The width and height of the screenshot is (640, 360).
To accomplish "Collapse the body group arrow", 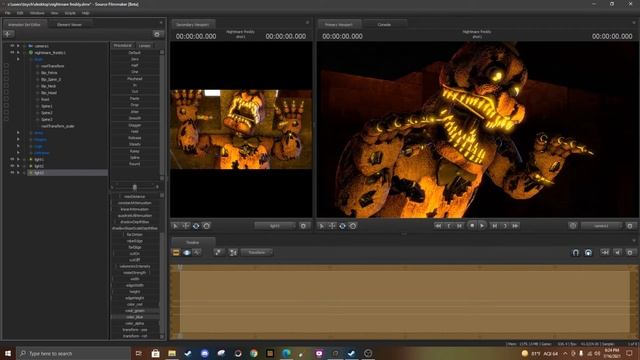I will coord(18,59).
